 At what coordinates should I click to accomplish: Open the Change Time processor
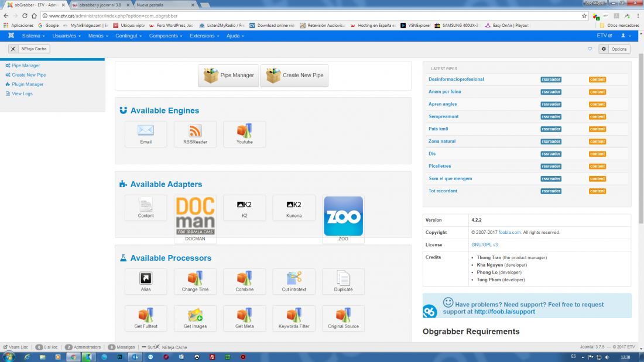pos(195,281)
